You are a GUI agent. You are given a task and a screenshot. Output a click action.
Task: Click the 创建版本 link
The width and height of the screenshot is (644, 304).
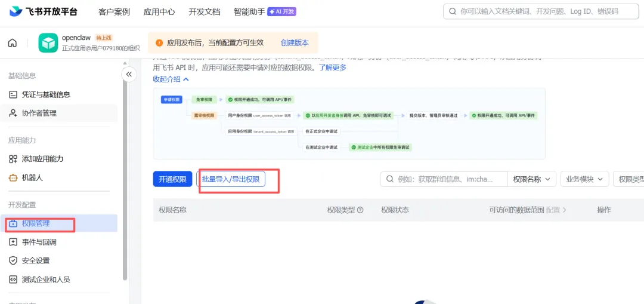tap(295, 43)
